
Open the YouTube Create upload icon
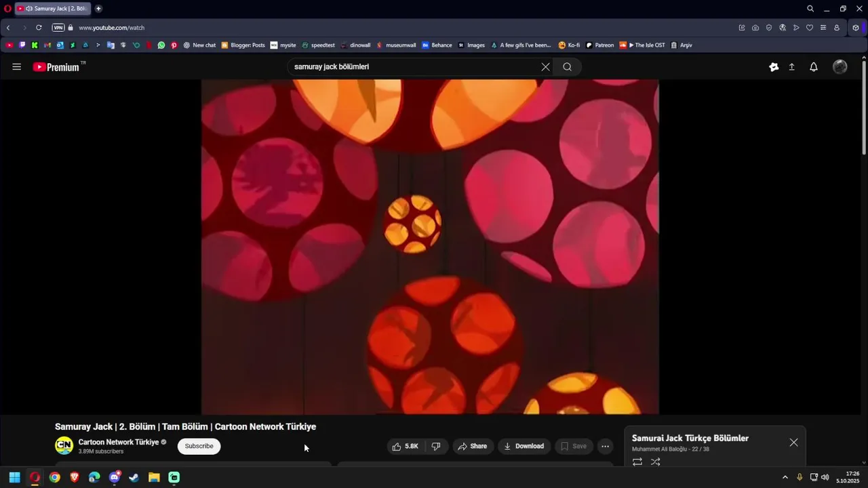(x=791, y=66)
